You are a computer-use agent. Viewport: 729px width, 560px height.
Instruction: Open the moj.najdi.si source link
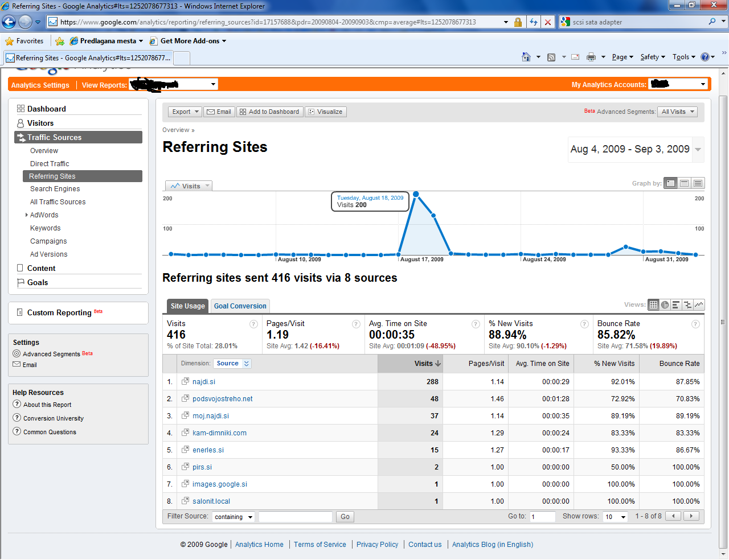click(x=211, y=416)
